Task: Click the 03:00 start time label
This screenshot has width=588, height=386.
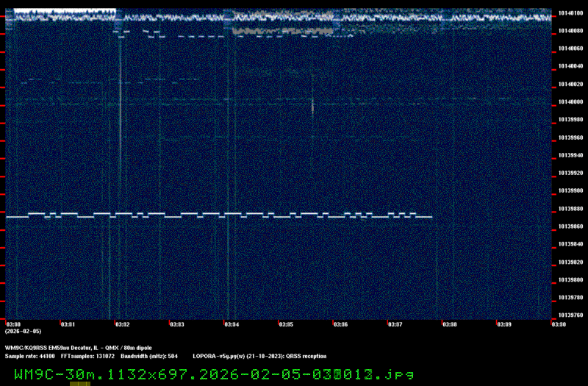Action: pos(13,324)
